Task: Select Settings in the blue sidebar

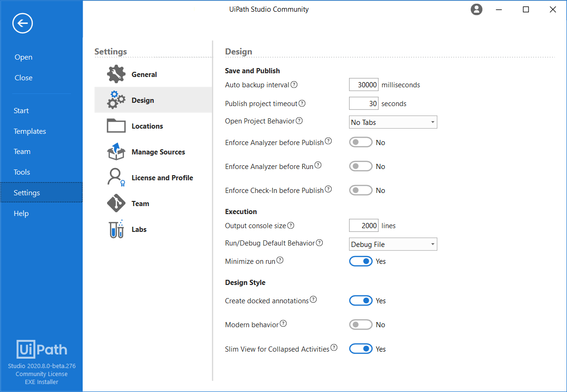Action: point(41,192)
